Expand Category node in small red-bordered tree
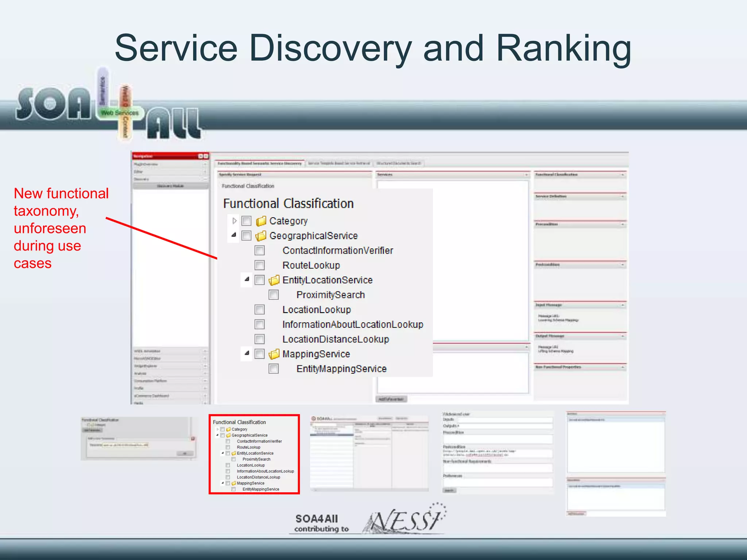747x560 pixels. (218, 429)
